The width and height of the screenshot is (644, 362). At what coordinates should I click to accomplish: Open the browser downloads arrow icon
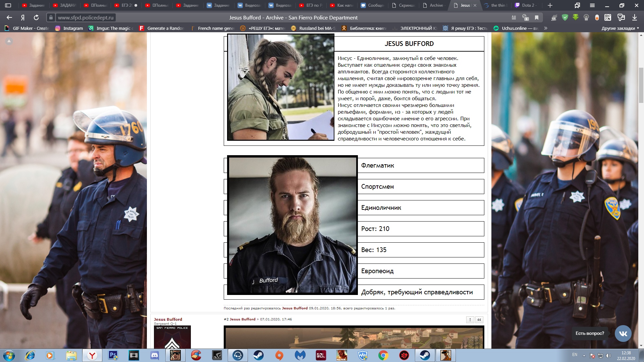click(635, 17)
